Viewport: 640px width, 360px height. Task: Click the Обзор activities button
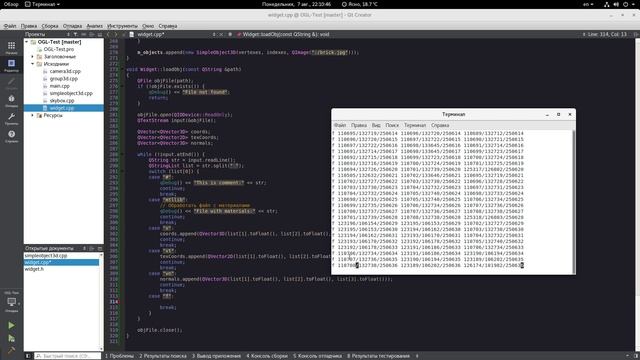[11, 4]
